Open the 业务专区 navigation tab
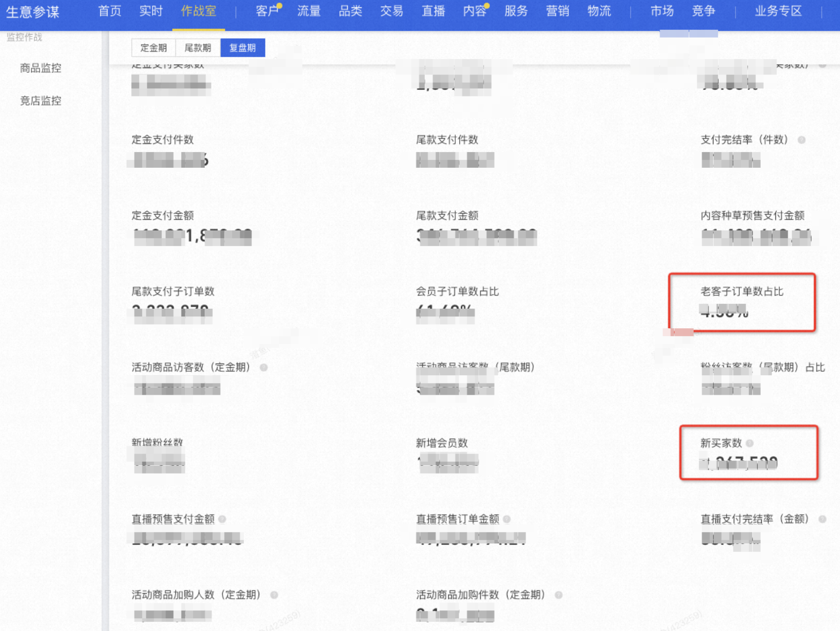Screen dimensions: 840x631 [778, 11]
